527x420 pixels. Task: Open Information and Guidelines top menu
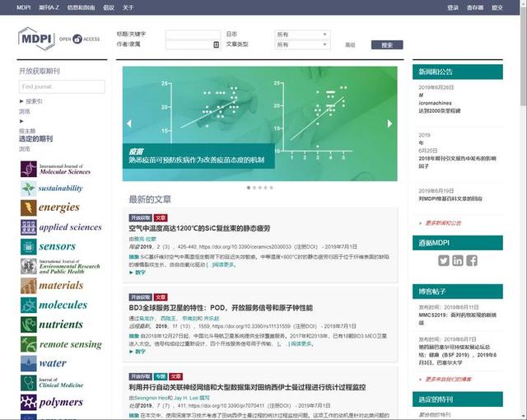81,7
